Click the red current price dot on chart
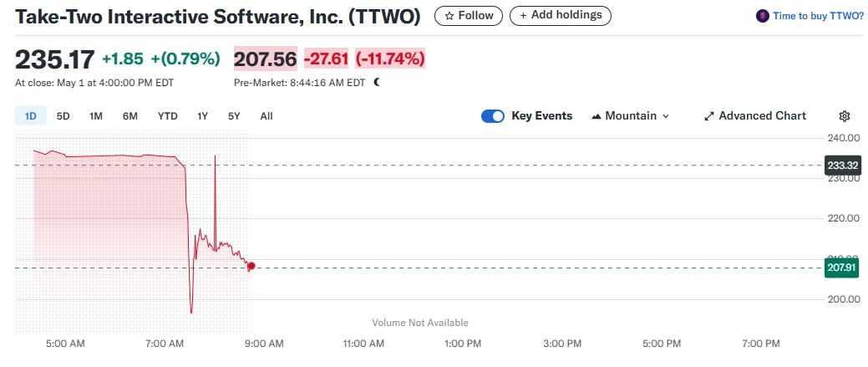 (x=251, y=267)
